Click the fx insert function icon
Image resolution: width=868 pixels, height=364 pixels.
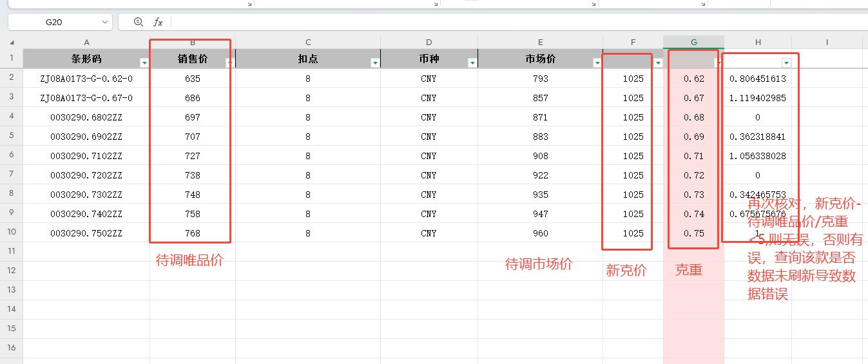pyautogui.click(x=158, y=23)
